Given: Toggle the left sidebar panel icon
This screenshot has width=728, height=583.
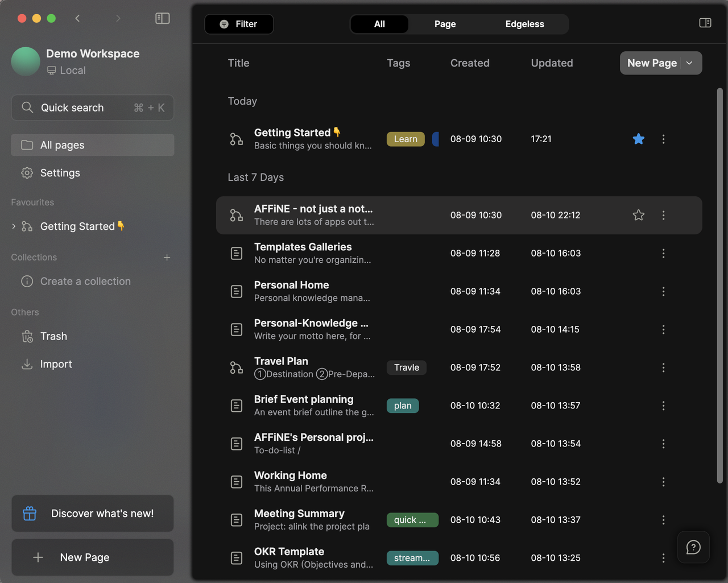Looking at the screenshot, I should click(x=163, y=18).
